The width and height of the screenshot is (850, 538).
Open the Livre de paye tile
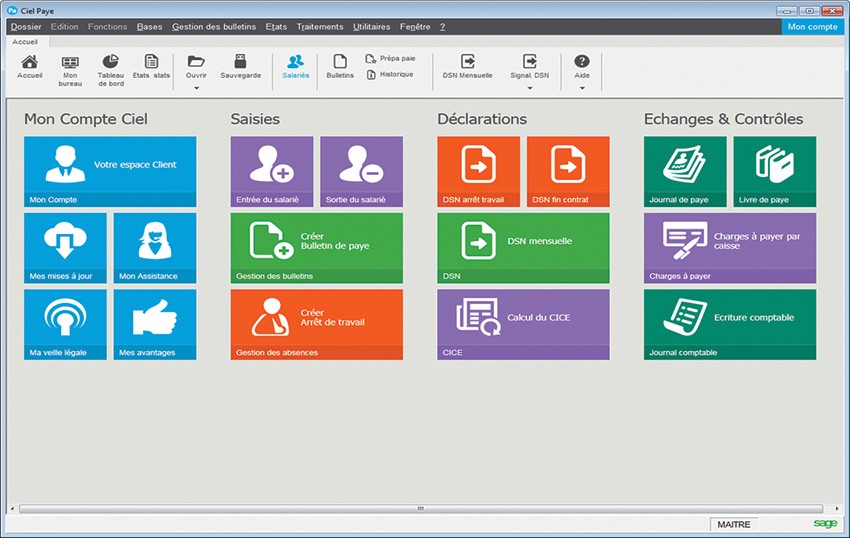(x=774, y=171)
